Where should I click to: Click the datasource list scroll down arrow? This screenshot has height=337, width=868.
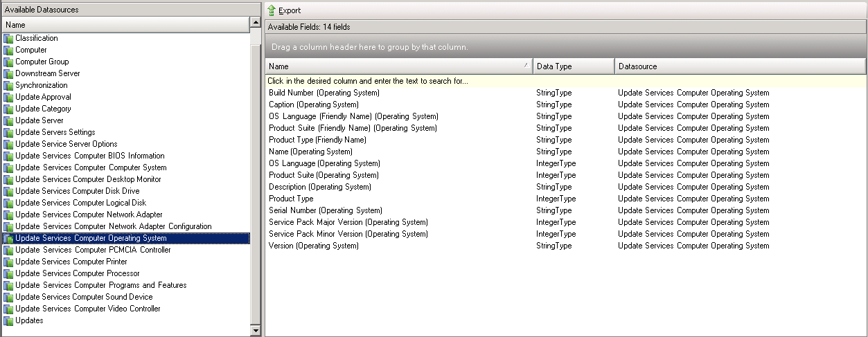pyautogui.click(x=255, y=331)
